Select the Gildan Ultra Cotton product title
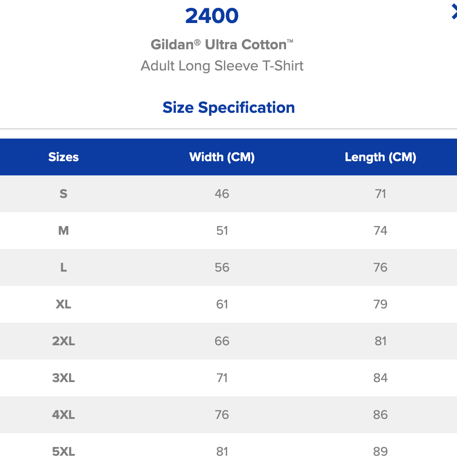 (x=222, y=45)
